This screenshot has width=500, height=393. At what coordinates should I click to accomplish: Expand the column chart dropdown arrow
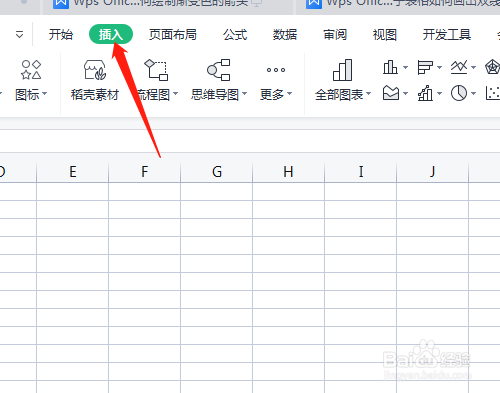coord(405,67)
